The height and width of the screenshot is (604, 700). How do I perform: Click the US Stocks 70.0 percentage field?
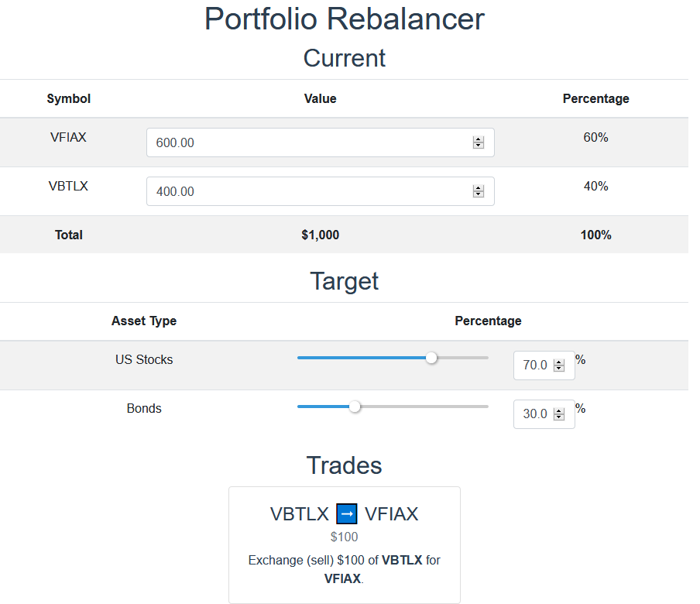(x=544, y=365)
